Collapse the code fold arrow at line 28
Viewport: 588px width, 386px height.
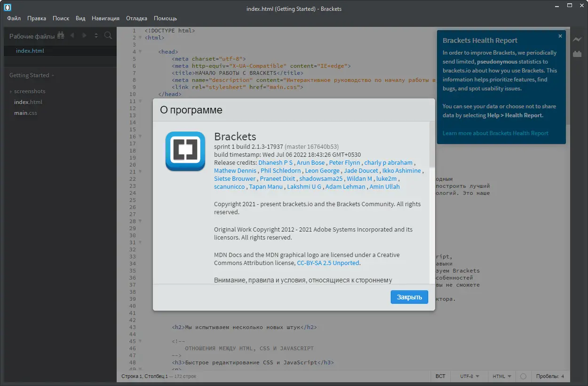[x=140, y=221]
